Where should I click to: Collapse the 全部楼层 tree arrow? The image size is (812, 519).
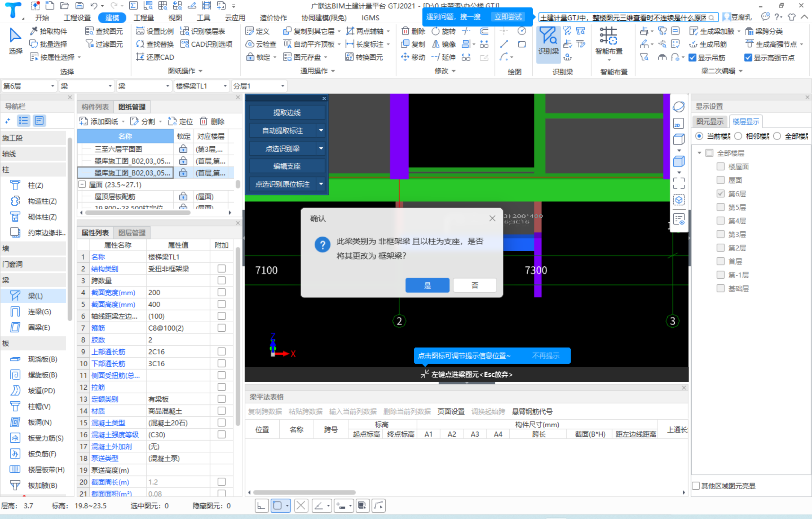tap(699, 153)
